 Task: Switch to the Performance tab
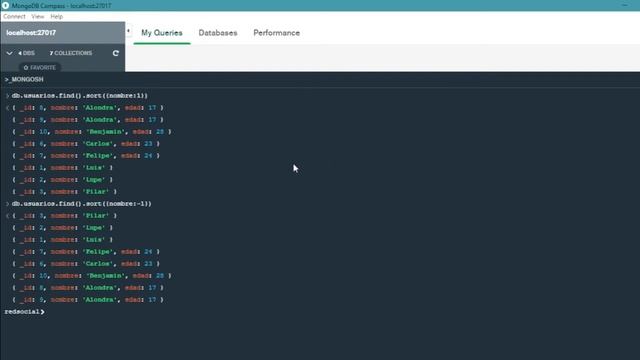pos(276,33)
